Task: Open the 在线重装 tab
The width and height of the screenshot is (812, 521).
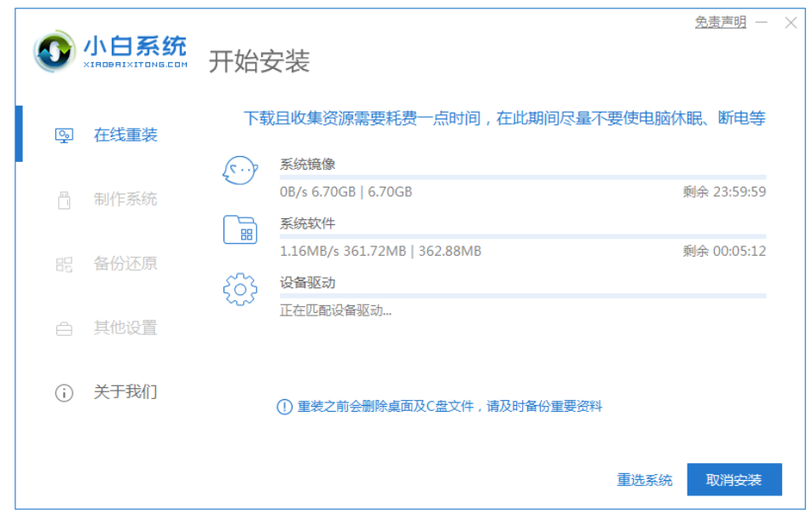Action: (x=125, y=136)
